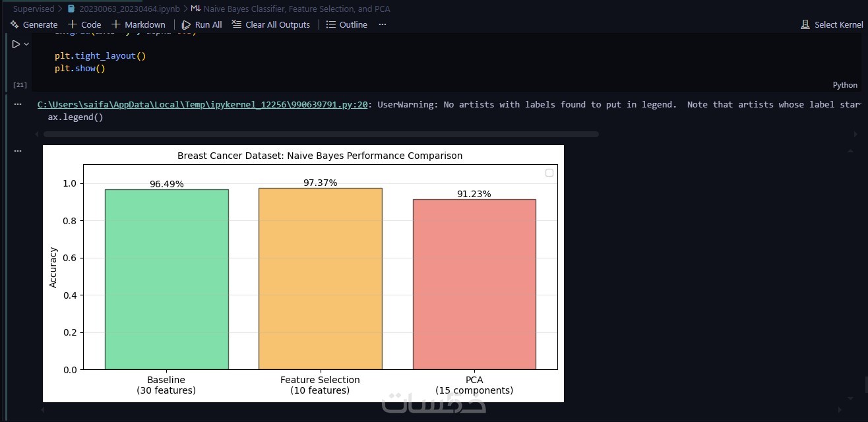Click the Select Kernel button
Viewport: 868px width, 422px height.
[832, 24]
